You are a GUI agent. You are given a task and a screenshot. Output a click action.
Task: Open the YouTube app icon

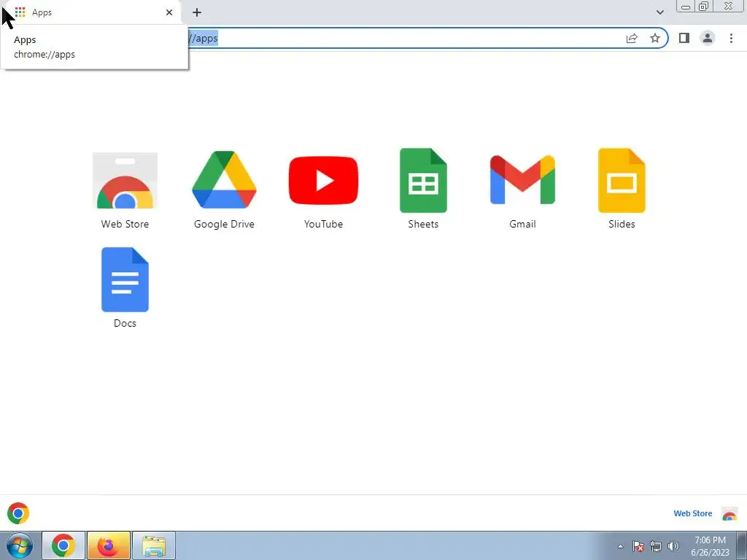point(323,181)
